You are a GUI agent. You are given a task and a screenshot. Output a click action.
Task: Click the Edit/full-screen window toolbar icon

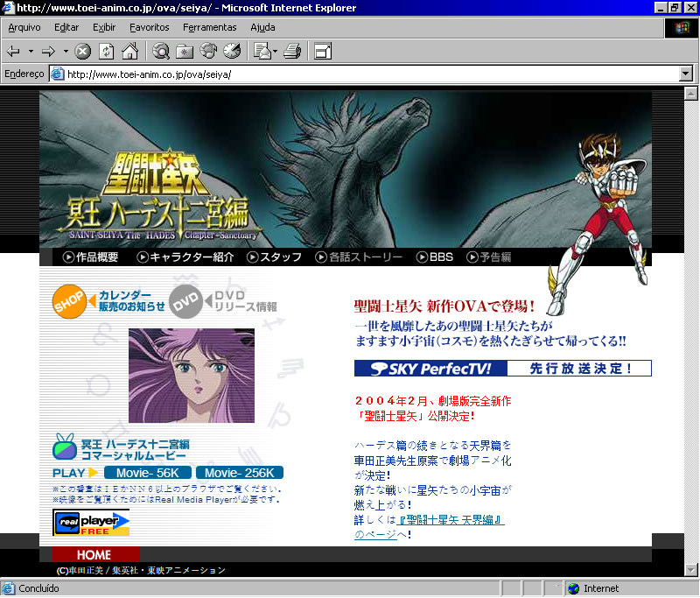(323, 52)
